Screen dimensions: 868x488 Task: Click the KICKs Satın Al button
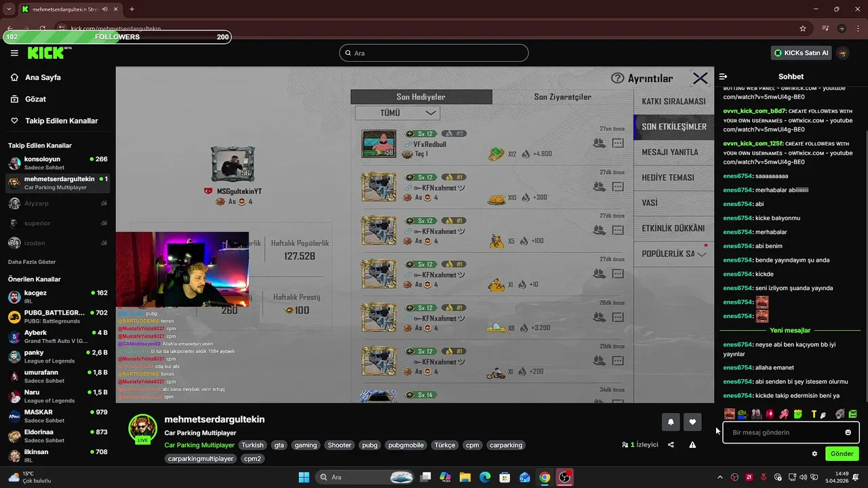click(801, 53)
